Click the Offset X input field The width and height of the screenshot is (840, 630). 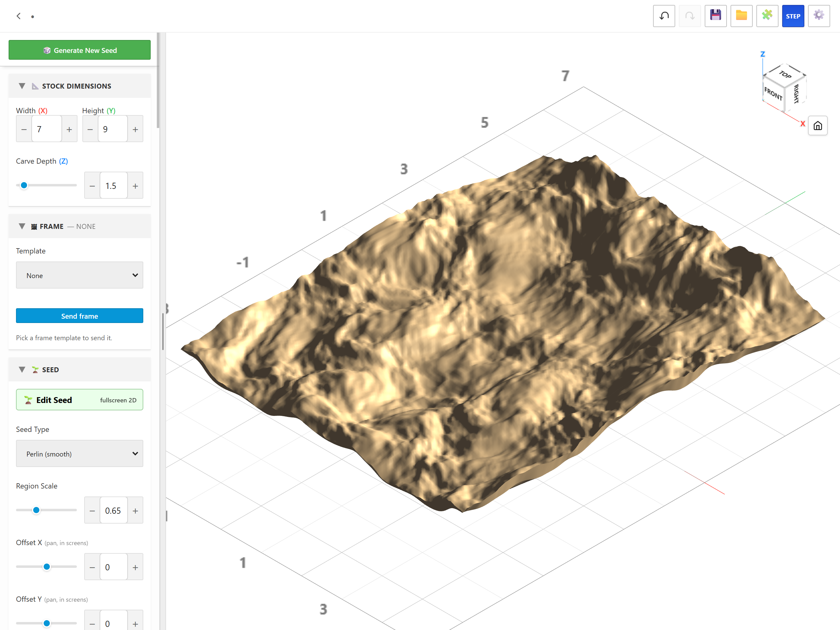coord(113,567)
